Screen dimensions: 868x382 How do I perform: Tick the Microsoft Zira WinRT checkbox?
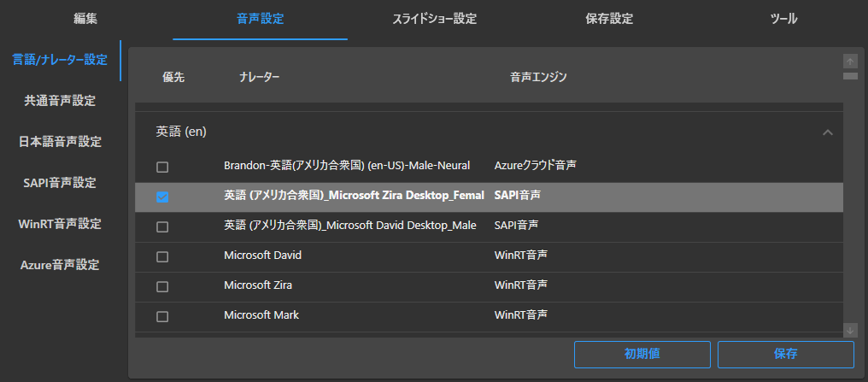point(162,286)
